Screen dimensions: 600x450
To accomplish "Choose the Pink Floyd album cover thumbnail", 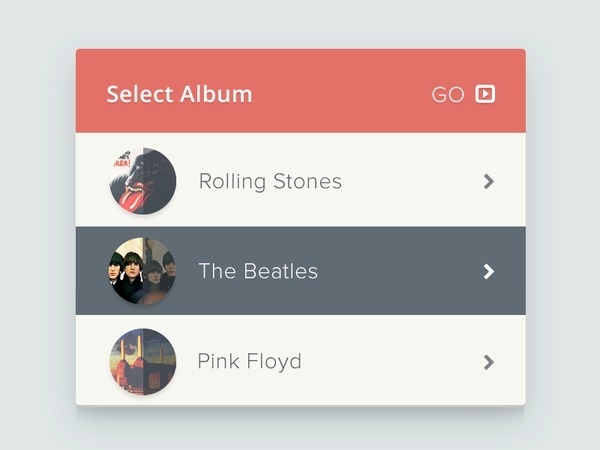I will pyautogui.click(x=143, y=361).
